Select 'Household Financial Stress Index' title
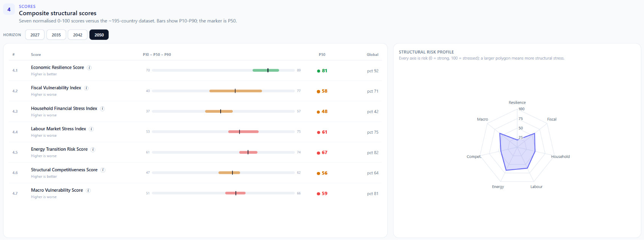Image resolution: width=644 pixels, height=240 pixels. pyautogui.click(x=64, y=109)
